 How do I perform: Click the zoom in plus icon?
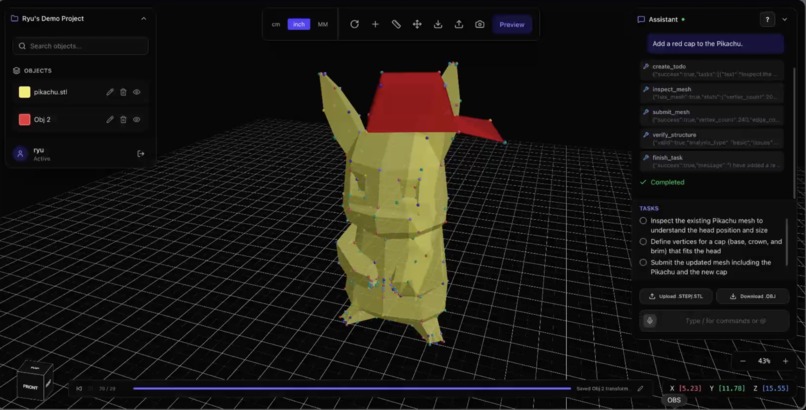point(785,361)
